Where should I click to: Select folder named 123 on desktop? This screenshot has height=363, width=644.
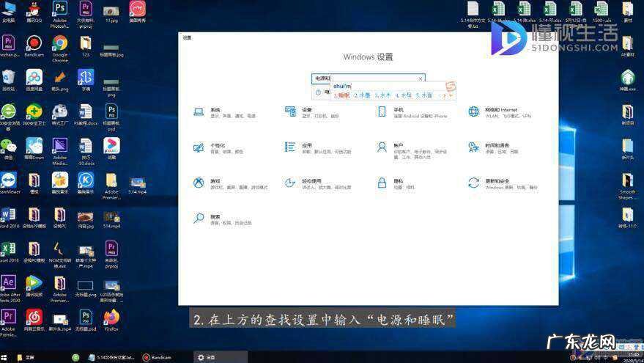pos(86,46)
